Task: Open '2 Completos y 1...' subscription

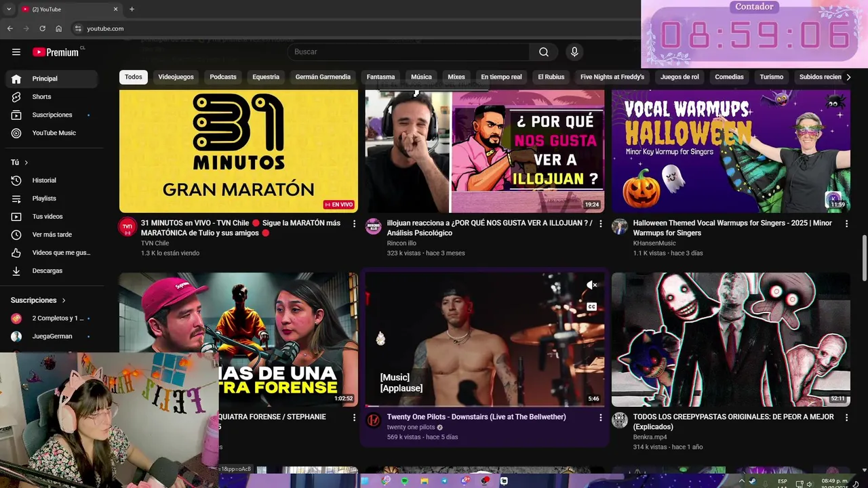Action: (x=52, y=318)
